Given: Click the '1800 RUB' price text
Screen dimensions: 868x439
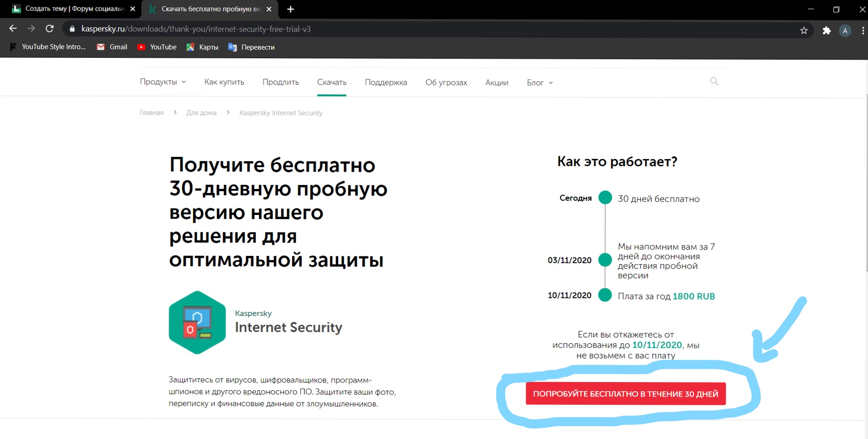Looking at the screenshot, I should click(694, 296).
